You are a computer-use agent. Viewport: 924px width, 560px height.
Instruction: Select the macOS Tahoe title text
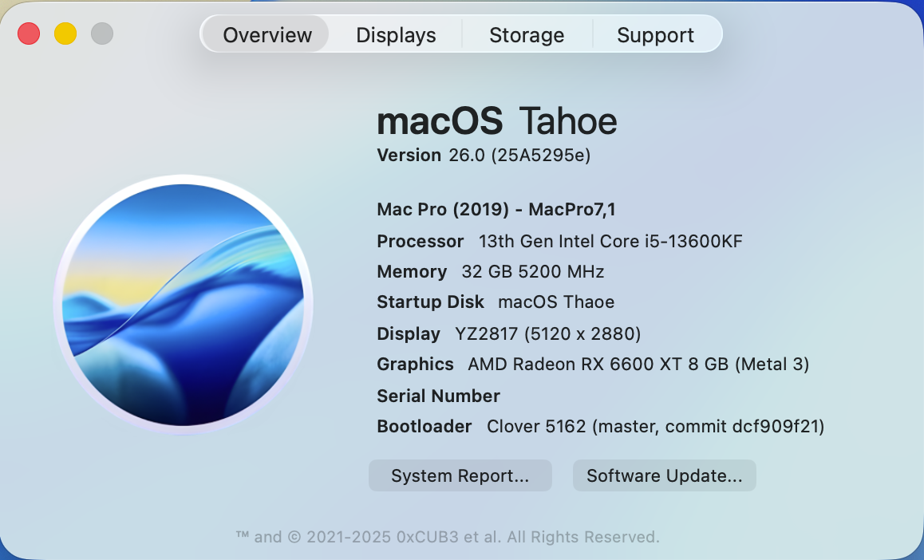click(497, 121)
